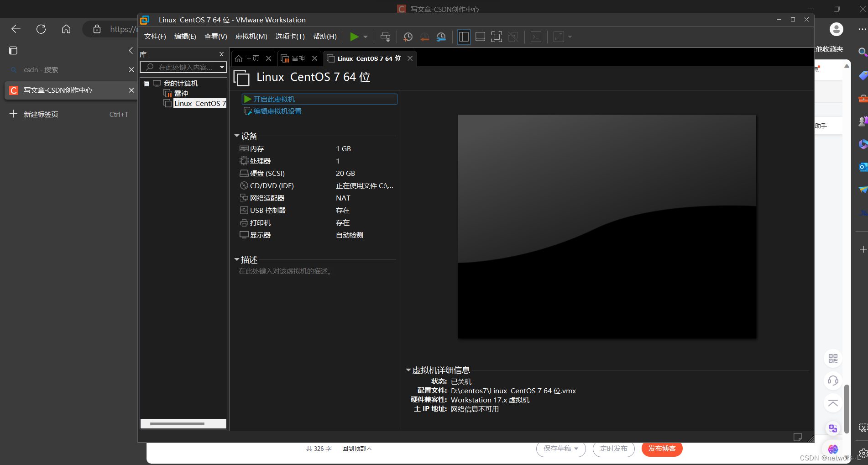This screenshot has width=868, height=465.
Task: Open stretch display options dropdown
Action: (x=570, y=37)
